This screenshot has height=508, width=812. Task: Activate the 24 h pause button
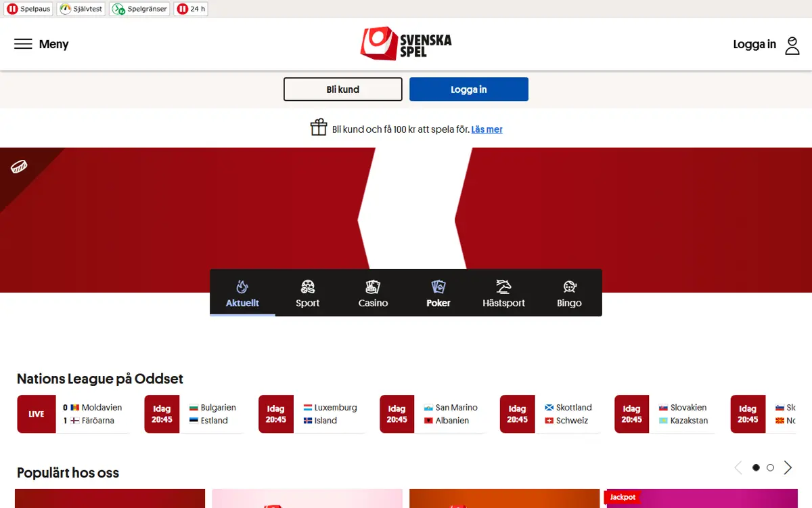click(x=191, y=9)
